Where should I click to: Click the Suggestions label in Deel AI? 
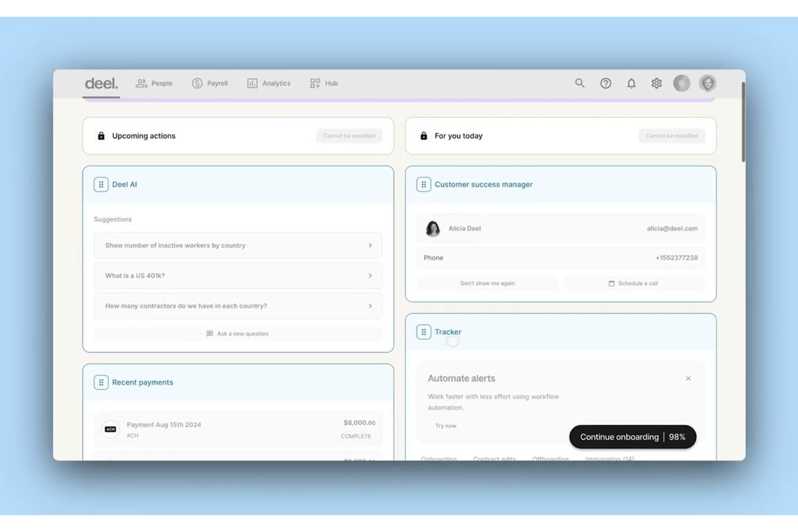click(x=113, y=219)
